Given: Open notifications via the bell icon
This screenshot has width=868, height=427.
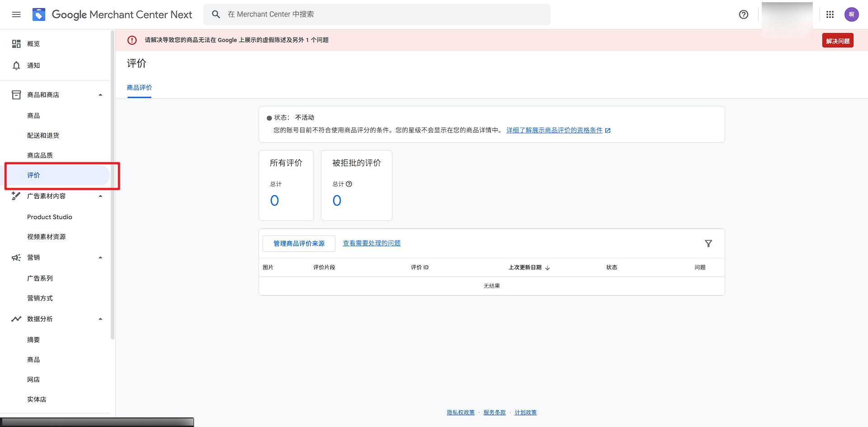Looking at the screenshot, I should point(16,66).
